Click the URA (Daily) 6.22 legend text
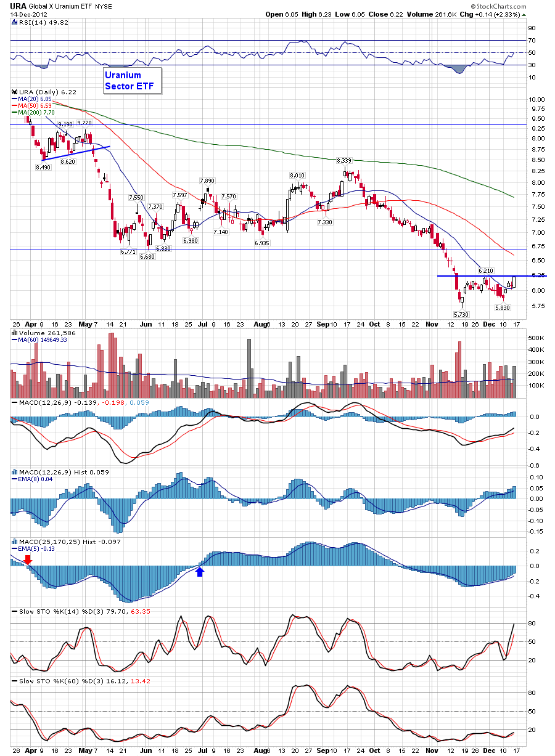 click(47, 92)
